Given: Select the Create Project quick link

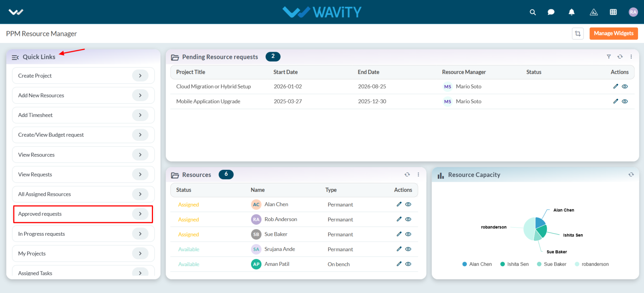Looking at the screenshot, I should 83,75.
